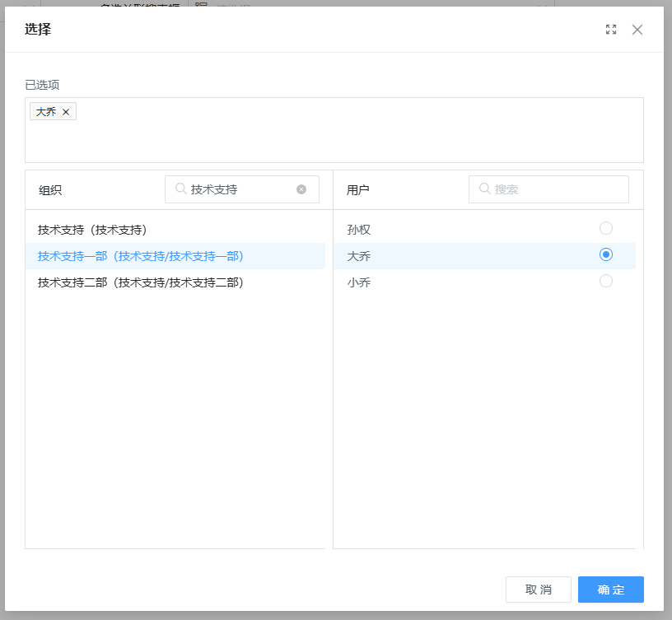Remove the 大乔 tag via its x icon
This screenshot has height=620, width=672.
66,112
